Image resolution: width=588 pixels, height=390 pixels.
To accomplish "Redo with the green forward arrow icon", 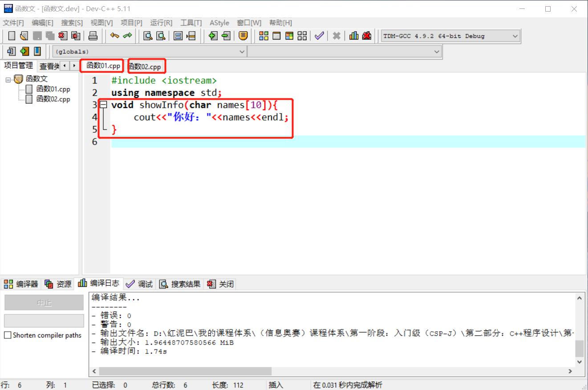I will [128, 36].
